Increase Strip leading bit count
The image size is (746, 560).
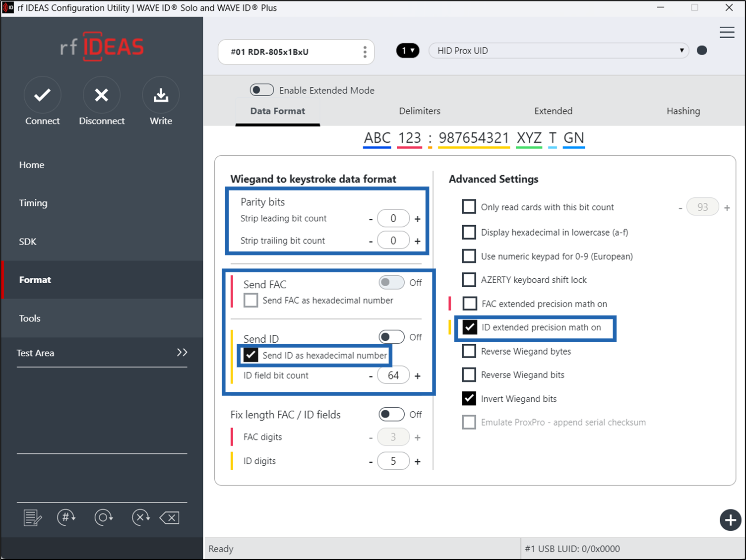click(418, 219)
